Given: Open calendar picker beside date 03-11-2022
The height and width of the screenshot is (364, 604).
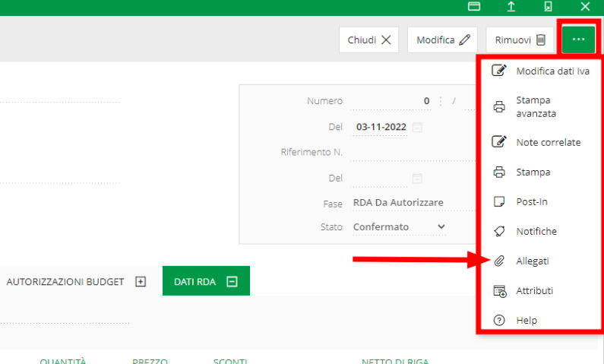Looking at the screenshot, I should pos(417,127).
